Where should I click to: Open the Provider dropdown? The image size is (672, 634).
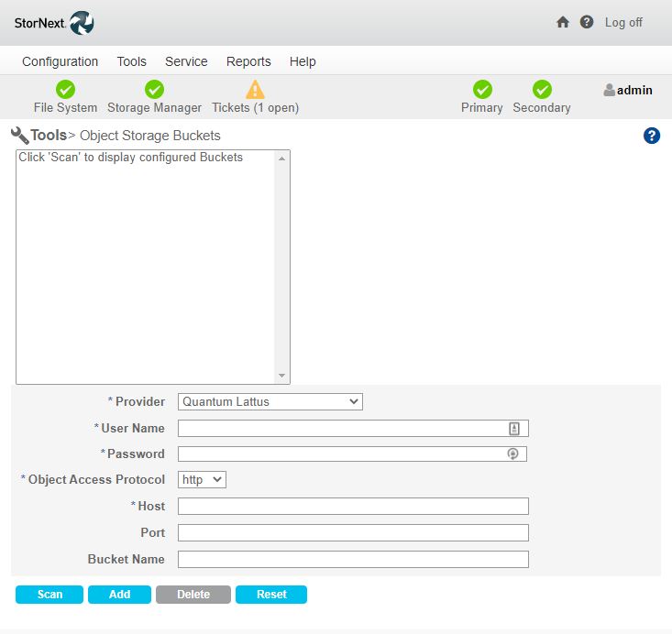point(270,402)
